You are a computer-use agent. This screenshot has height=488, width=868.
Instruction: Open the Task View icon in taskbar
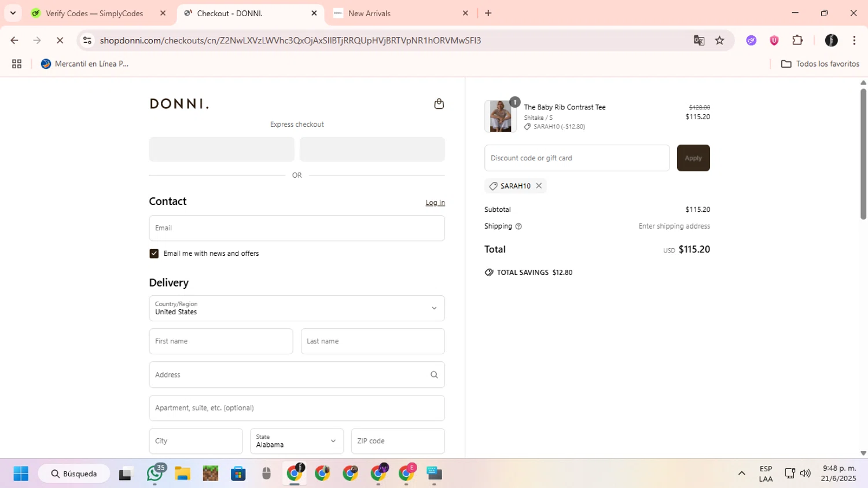[126, 474]
